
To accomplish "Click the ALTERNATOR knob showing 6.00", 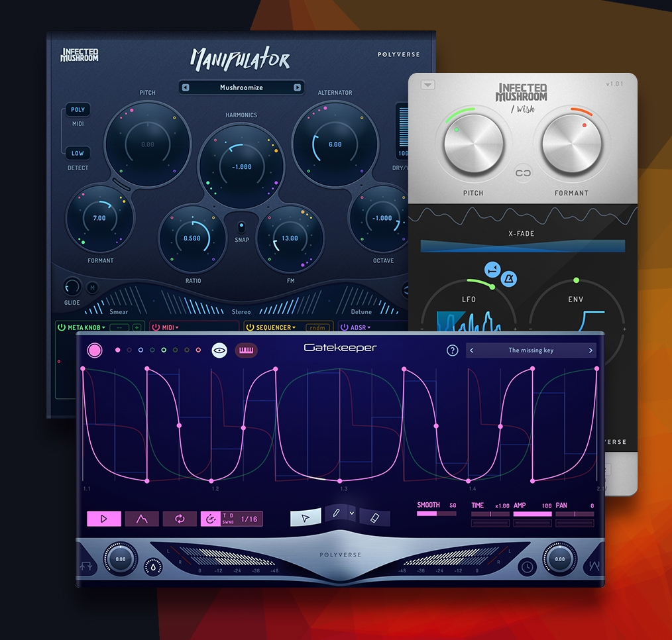I will pyautogui.click(x=335, y=144).
